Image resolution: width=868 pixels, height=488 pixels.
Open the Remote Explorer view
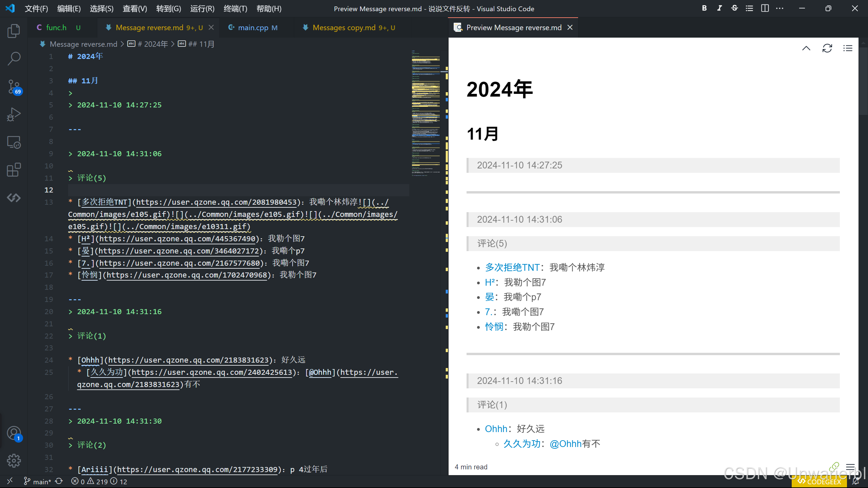coord(14,142)
